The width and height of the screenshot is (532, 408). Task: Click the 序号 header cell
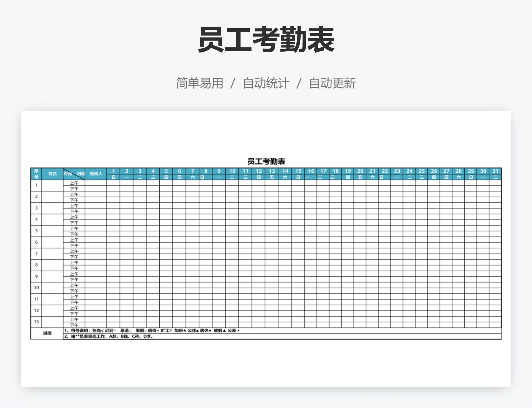[x=36, y=173]
